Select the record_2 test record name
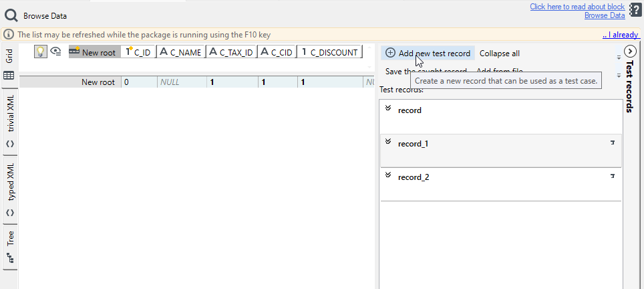The height and width of the screenshot is (289, 644). [x=414, y=177]
